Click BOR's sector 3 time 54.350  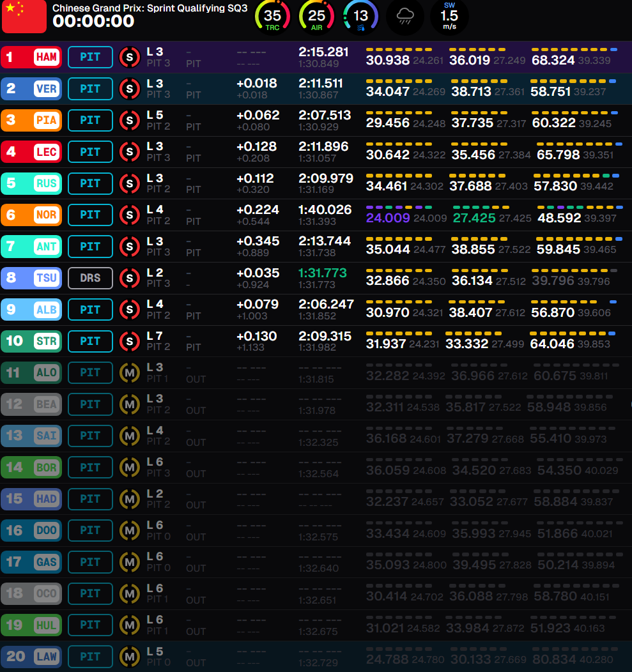tap(559, 471)
